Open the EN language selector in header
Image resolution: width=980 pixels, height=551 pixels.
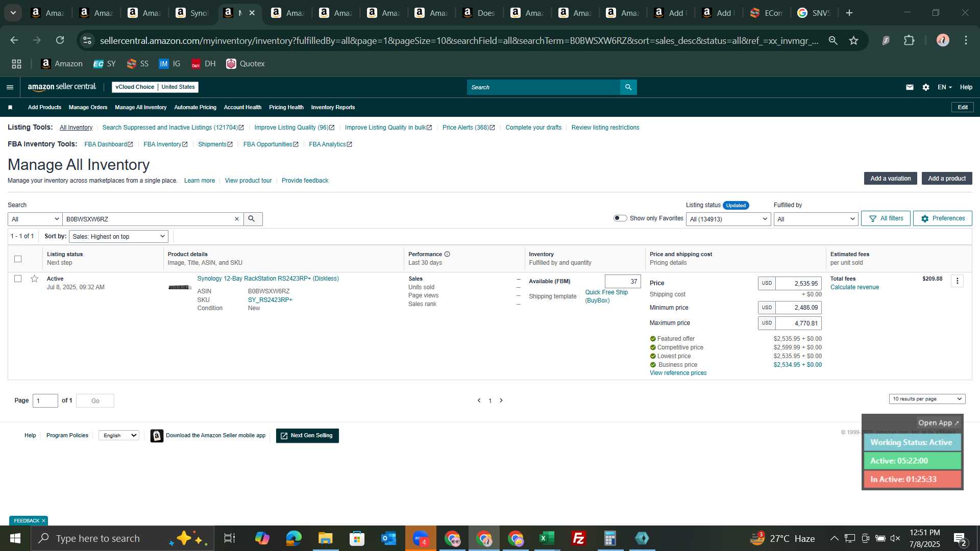(944, 87)
